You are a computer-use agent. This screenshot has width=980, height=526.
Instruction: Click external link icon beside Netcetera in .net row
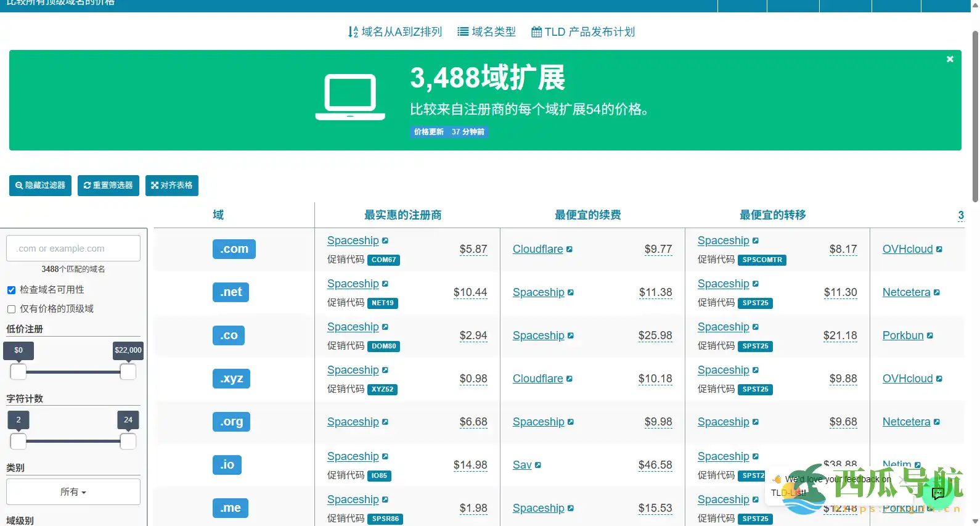tap(937, 292)
